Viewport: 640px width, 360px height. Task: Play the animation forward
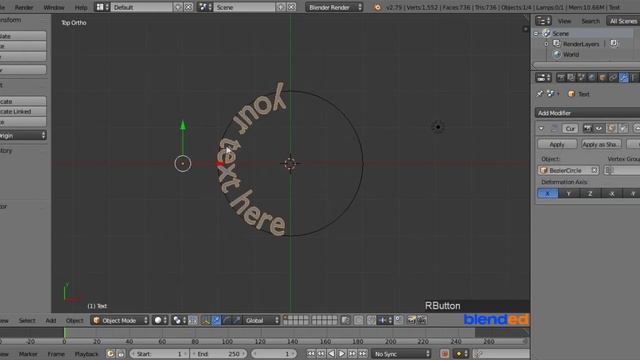(x=342, y=354)
